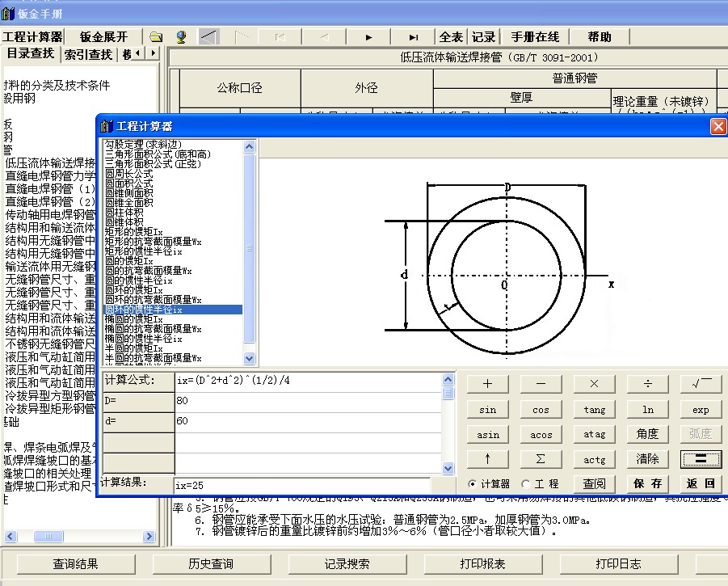Click the atag function button
Image resolution: width=728 pixels, height=586 pixels.
pos(595,435)
